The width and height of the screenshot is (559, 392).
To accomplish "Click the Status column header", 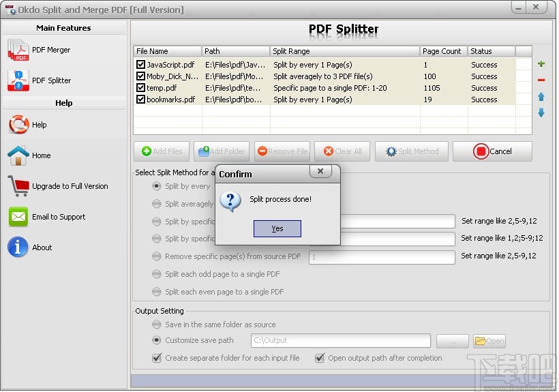I will 492,51.
